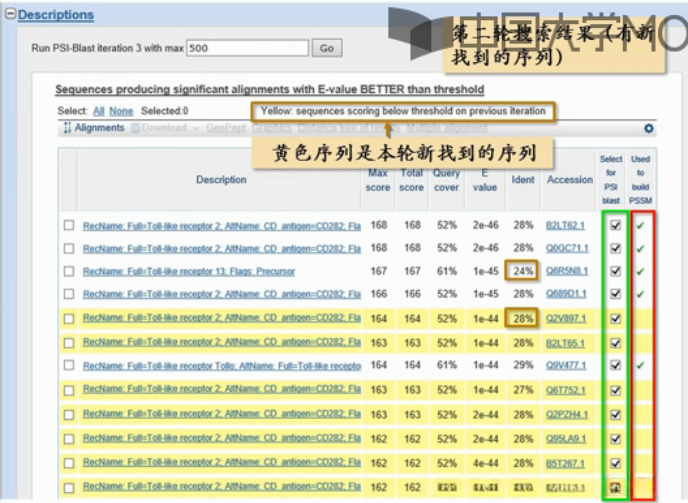Click the 29% Ident value for Q9V477.1
This screenshot has height=503, width=688.
tap(523, 365)
